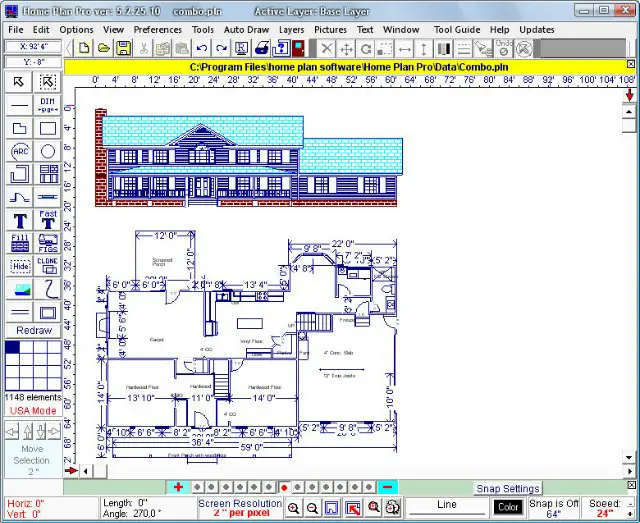The height and width of the screenshot is (523, 640).
Task: Click the Save floppy disk icon
Action: 122,48
